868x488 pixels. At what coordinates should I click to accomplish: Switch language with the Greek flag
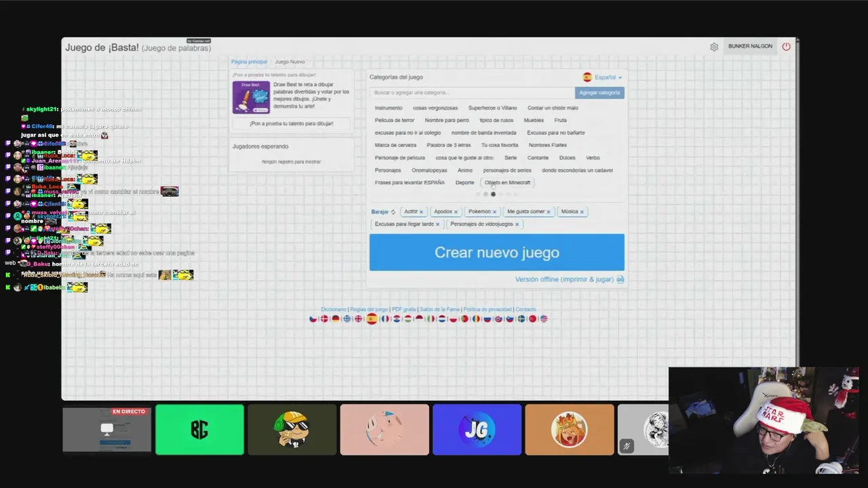(x=347, y=319)
